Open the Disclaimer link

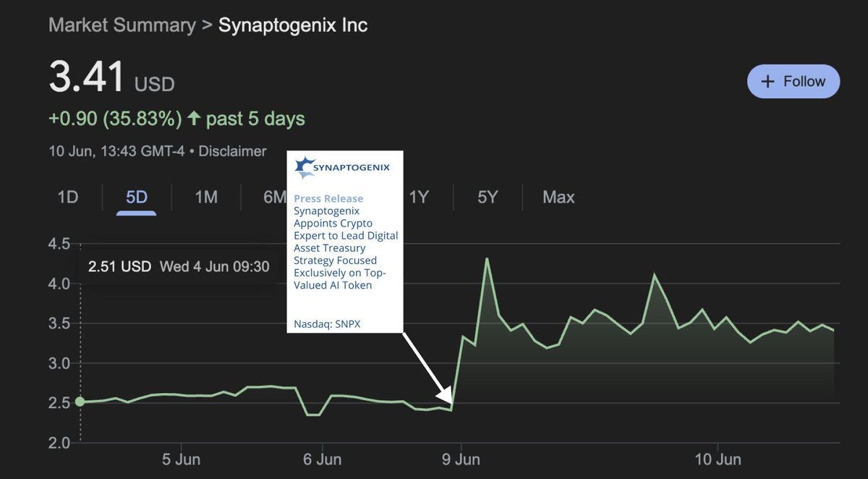232,151
